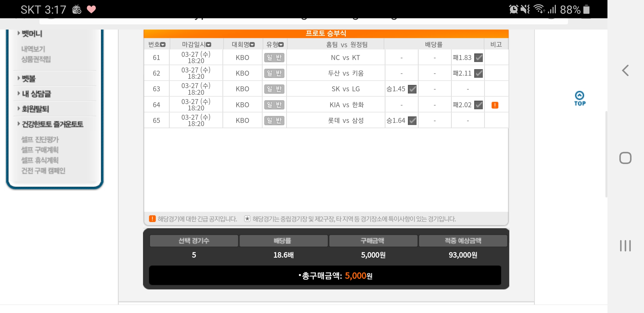Image resolution: width=644 pixels, height=313 pixels.
Task: Jump to page top with TOP icon
Action: pyautogui.click(x=580, y=99)
